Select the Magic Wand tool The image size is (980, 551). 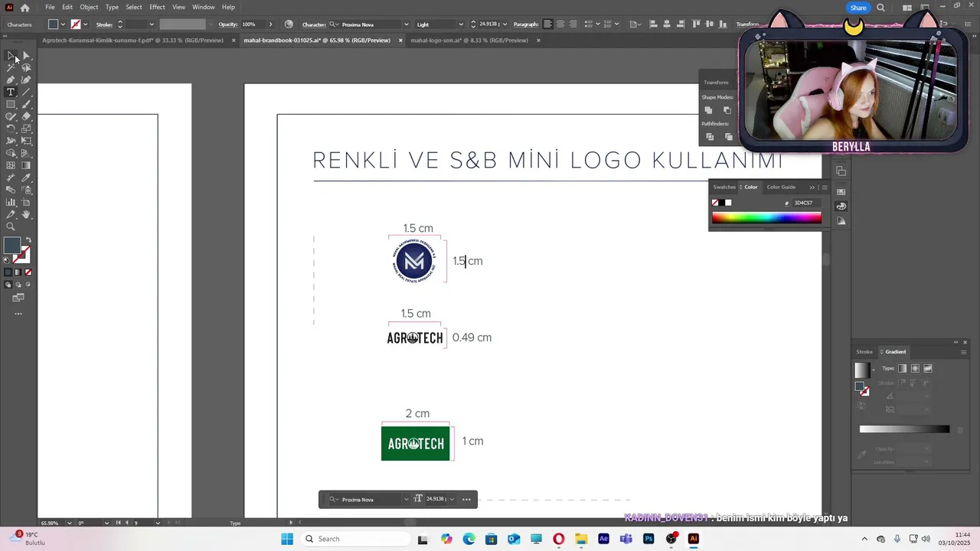pyautogui.click(x=11, y=68)
